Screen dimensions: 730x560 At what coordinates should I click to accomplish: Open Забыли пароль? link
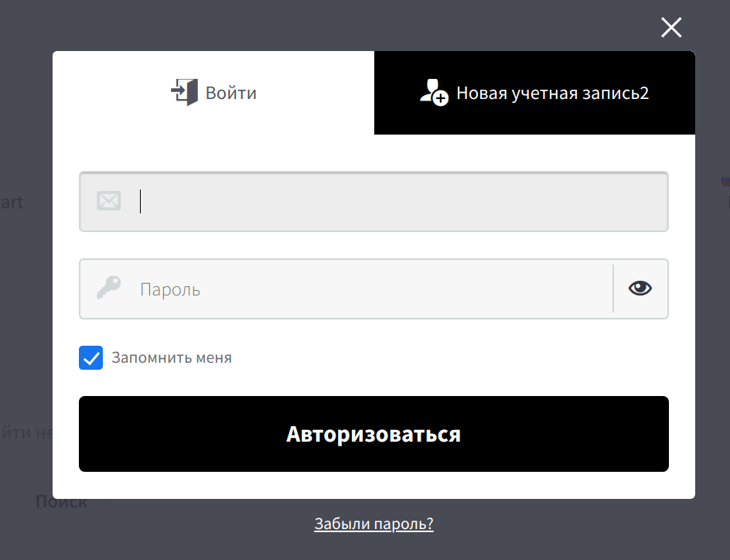pos(374,524)
